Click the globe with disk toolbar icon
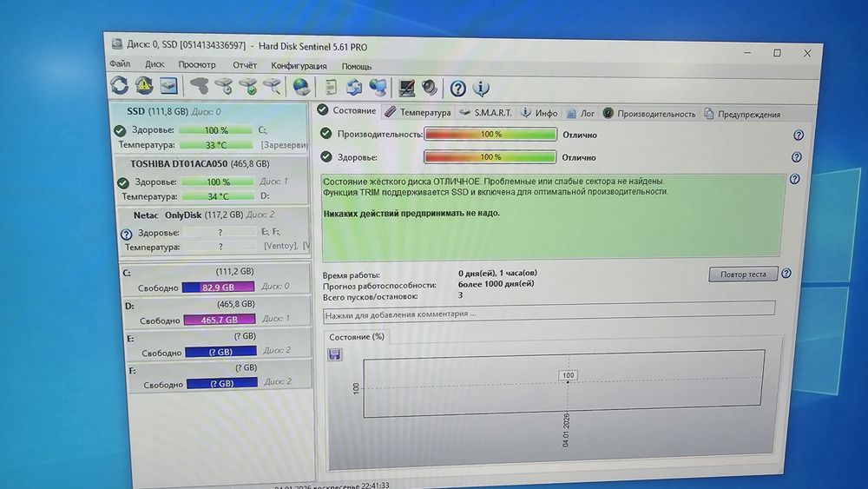The image size is (868, 489). 301,87
